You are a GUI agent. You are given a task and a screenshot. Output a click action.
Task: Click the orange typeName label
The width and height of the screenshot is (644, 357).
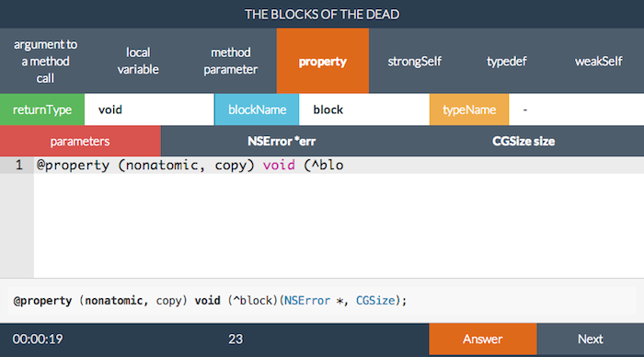click(x=469, y=109)
